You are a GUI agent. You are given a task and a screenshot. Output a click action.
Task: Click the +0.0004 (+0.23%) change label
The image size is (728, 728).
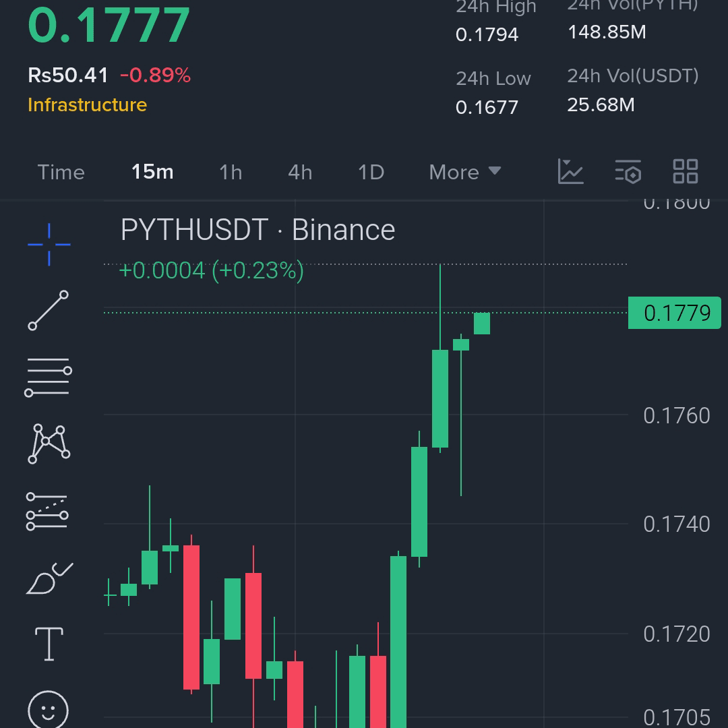(x=211, y=271)
